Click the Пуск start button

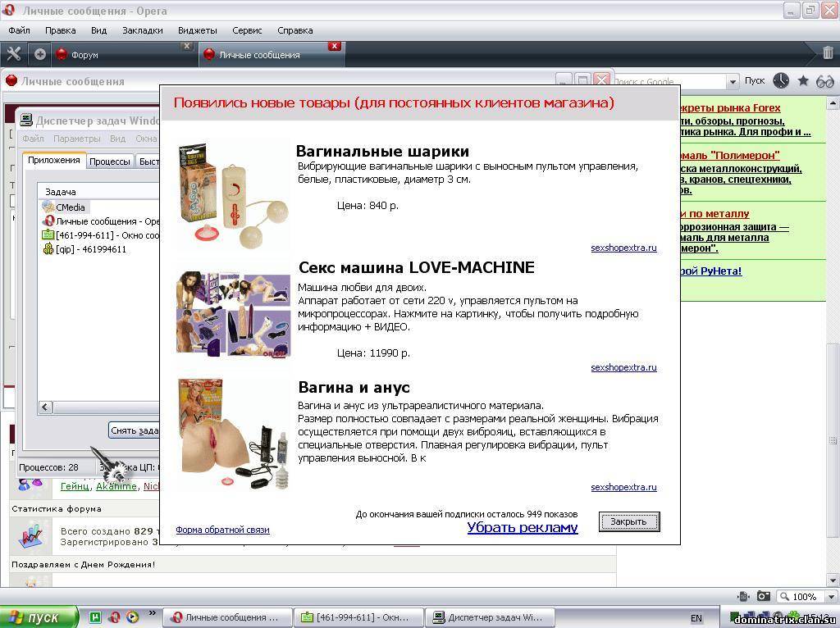(39, 617)
